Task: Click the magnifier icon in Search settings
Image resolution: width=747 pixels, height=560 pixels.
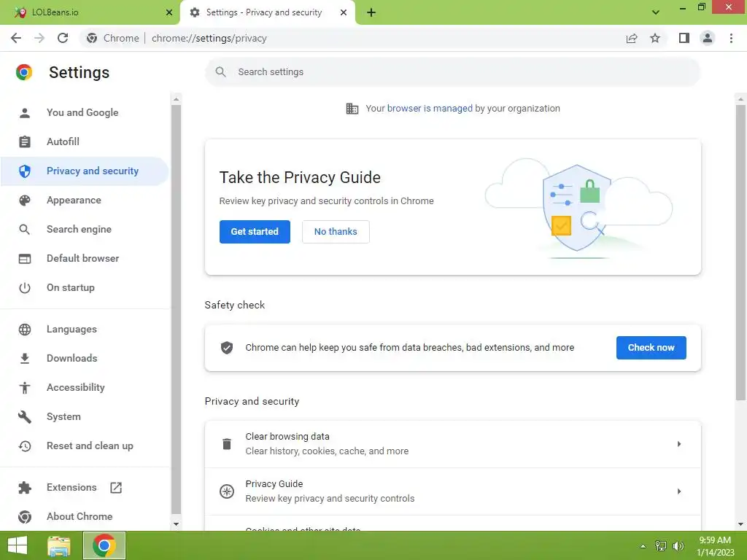Action: pyautogui.click(x=220, y=72)
